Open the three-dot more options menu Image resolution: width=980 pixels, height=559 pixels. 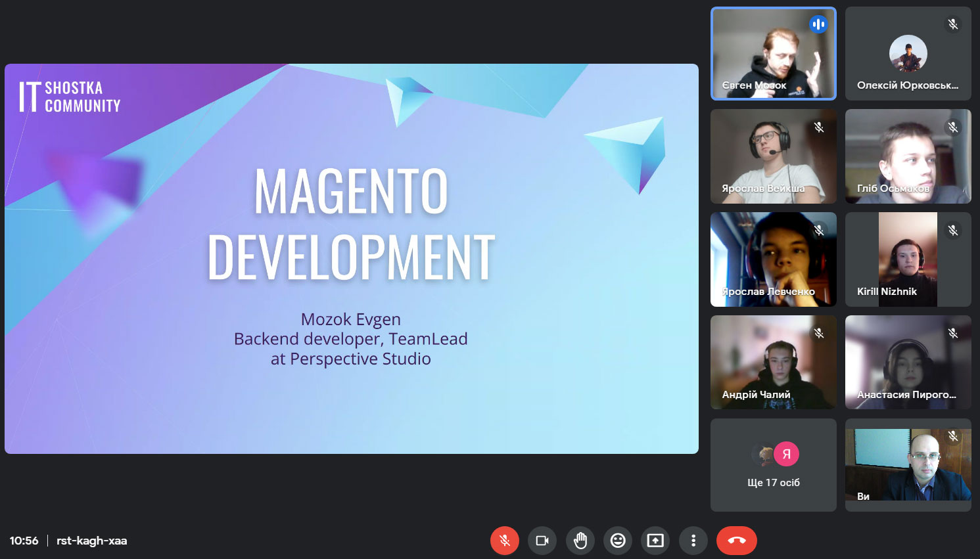tap(693, 541)
